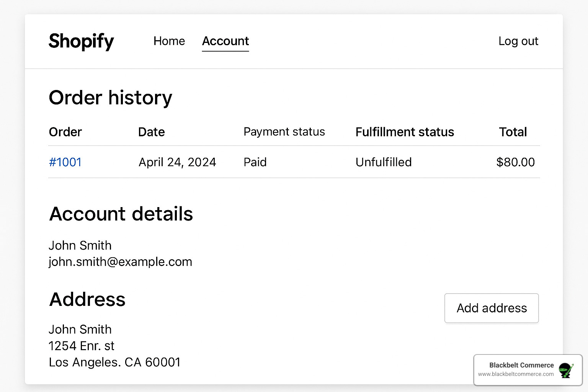The width and height of the screenshot is (588, 392).
Task: Select the Add address button
Action: coord(491,308)
